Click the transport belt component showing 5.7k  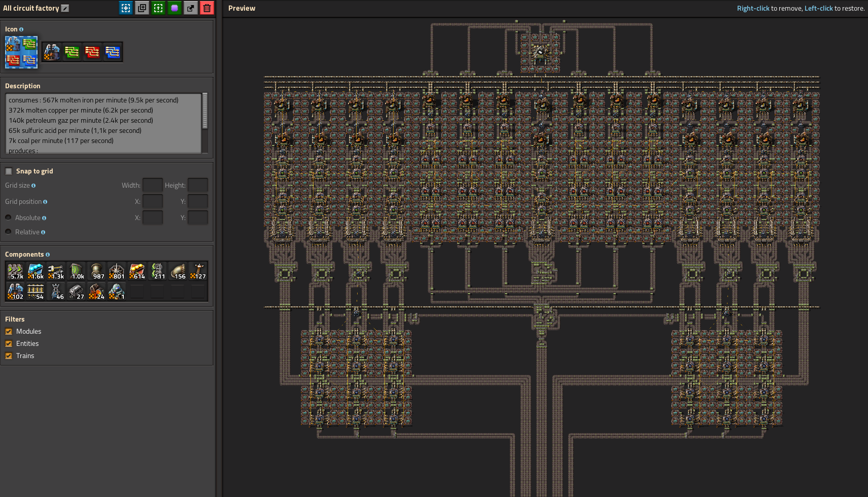pos(15,271)
